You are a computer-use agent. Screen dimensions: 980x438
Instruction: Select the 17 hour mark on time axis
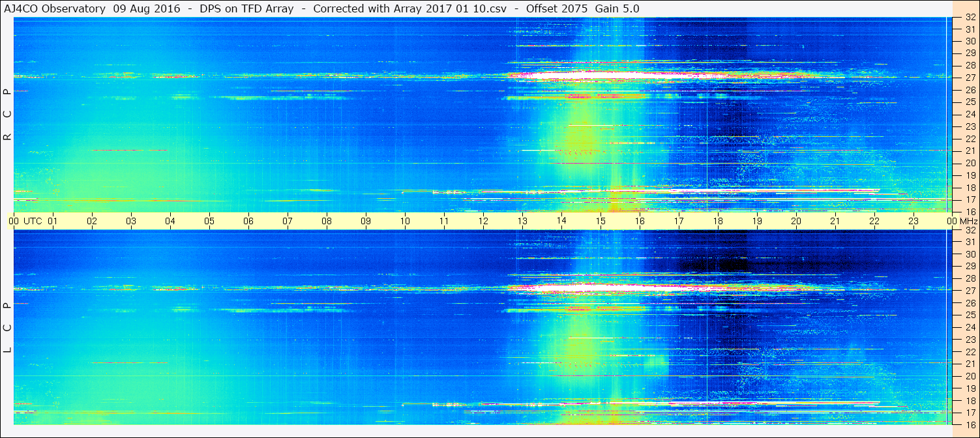679,221
